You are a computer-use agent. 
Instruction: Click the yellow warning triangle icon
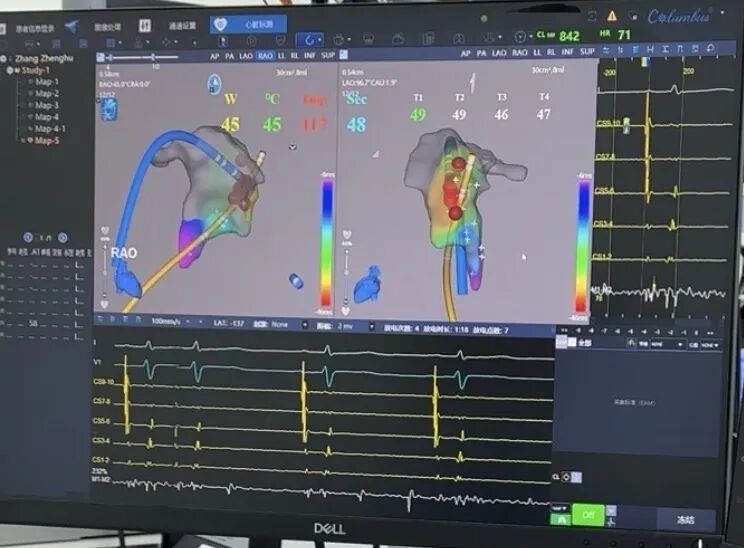tap(611, 16)
